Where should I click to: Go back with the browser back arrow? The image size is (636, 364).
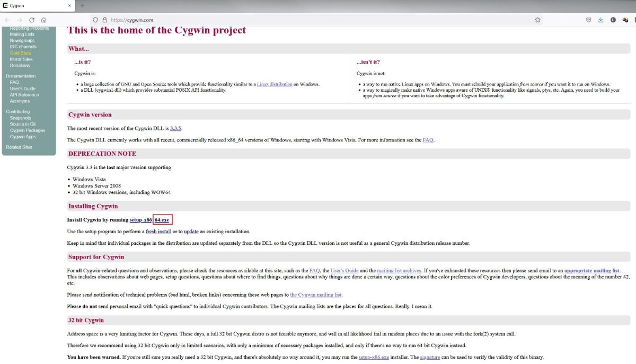pos(7,20)
